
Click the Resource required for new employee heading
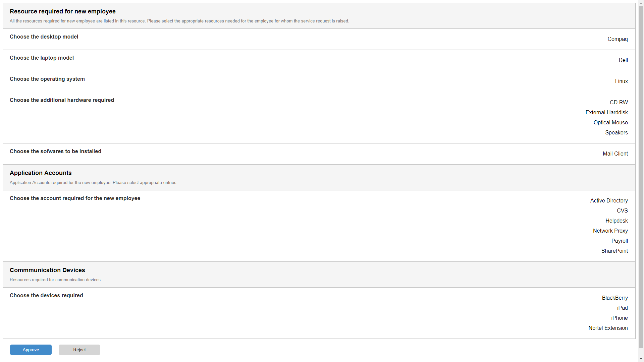[63, 11]
